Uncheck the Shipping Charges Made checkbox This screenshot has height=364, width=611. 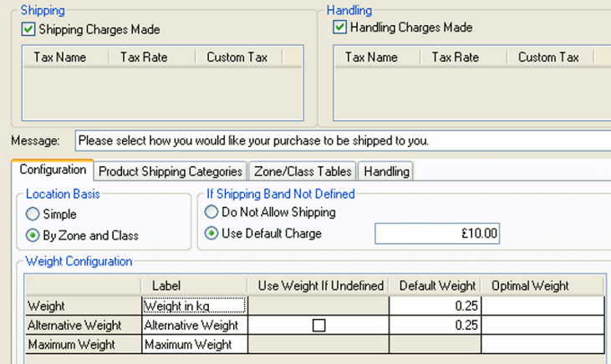(28, 30)
